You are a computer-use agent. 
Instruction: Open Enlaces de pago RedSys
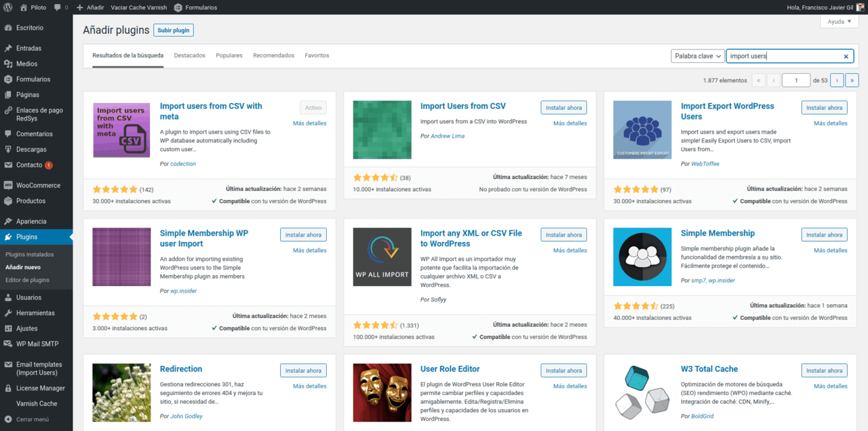37,114
